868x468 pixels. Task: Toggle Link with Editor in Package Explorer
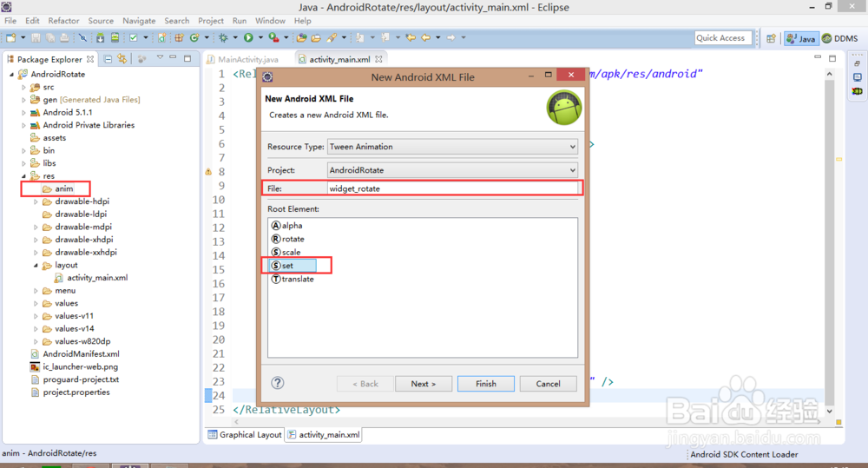(x=122, y=59)
